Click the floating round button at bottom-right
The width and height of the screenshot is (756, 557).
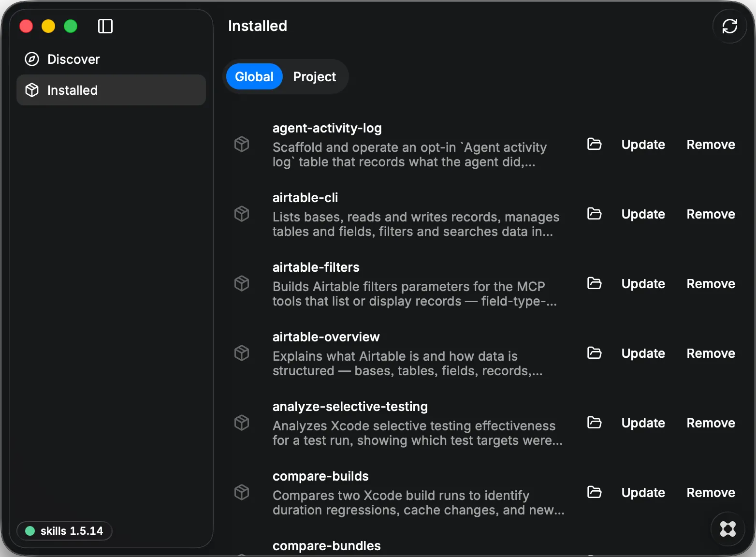point(727,529)
